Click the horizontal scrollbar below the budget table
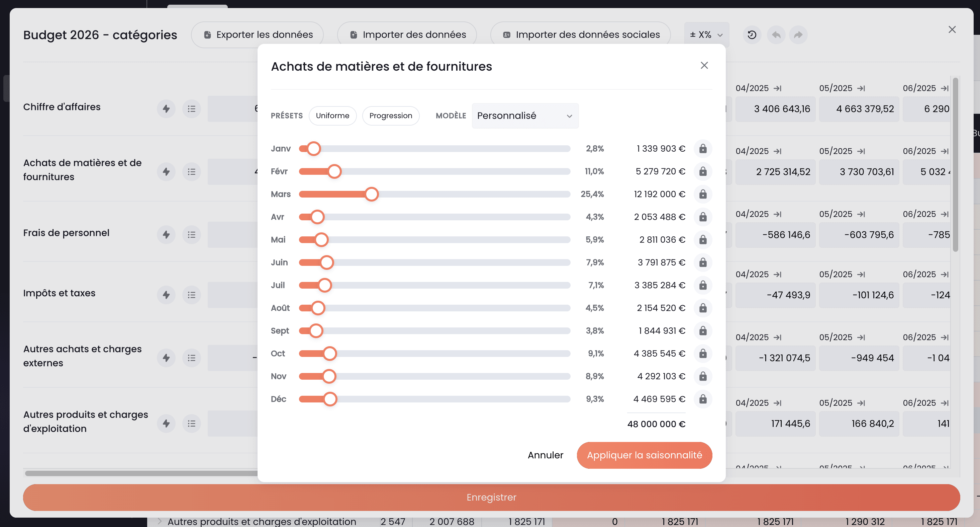980x527 pixels. pos(141,473)
